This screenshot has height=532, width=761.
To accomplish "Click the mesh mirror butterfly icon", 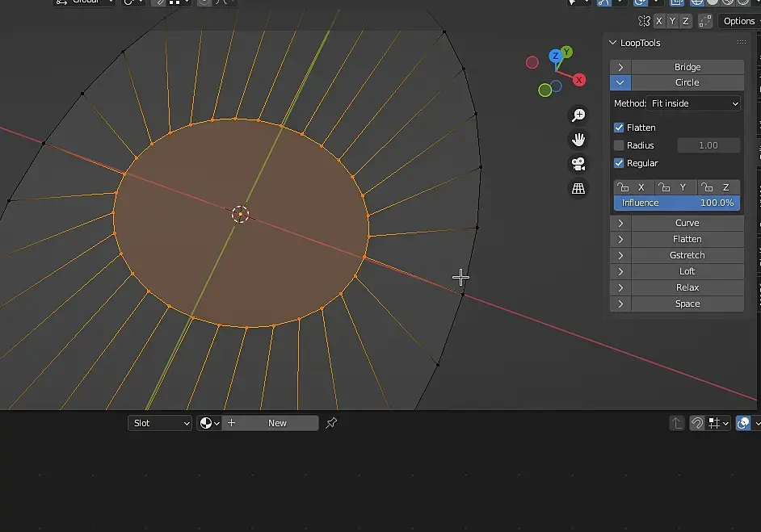I will (x=644, y=22).
